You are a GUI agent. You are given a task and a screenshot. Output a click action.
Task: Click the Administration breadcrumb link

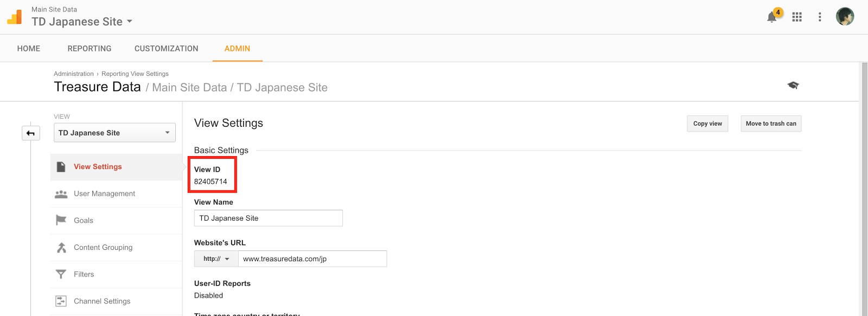74,74
